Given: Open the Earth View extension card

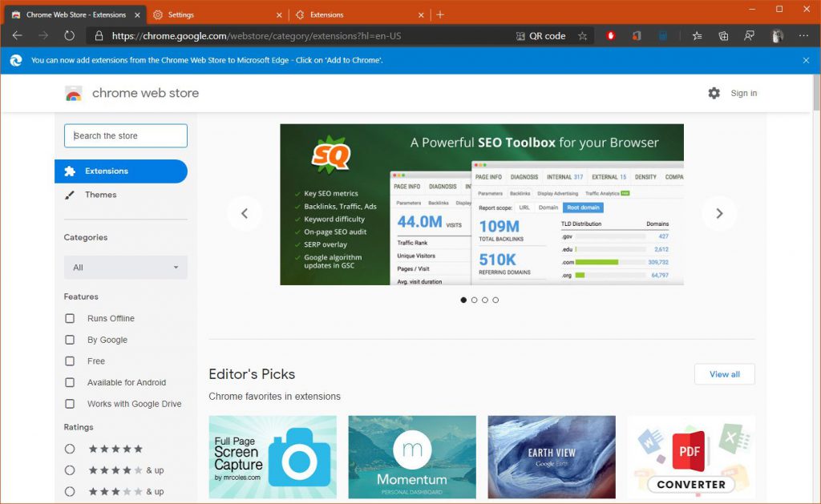Looking at the screenshot, I should tap(552, 457).
